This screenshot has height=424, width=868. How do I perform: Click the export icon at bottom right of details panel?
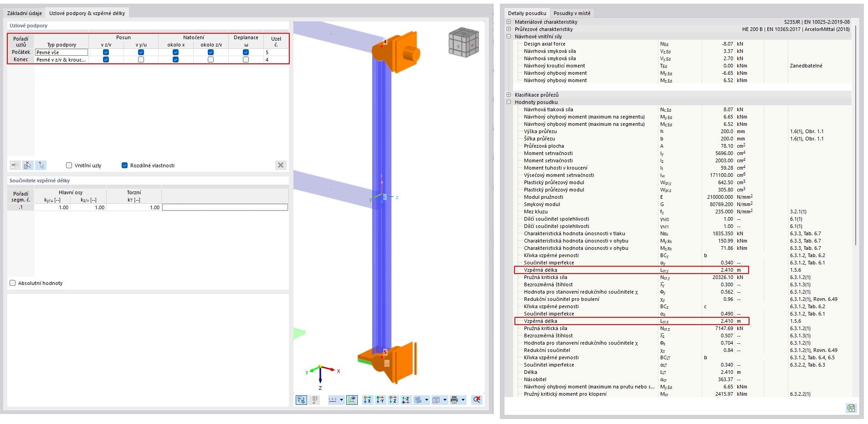coord(851,408)
